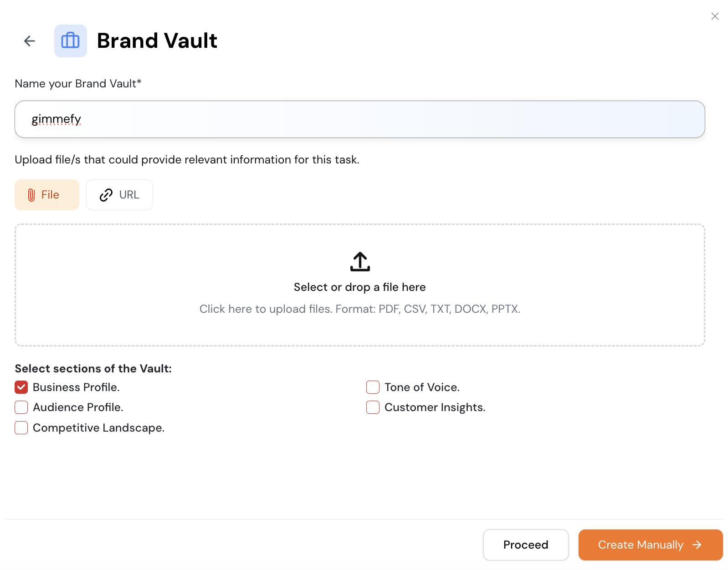
Task: Check the Competitive Landscape checkbox
Action: point(21,428)
